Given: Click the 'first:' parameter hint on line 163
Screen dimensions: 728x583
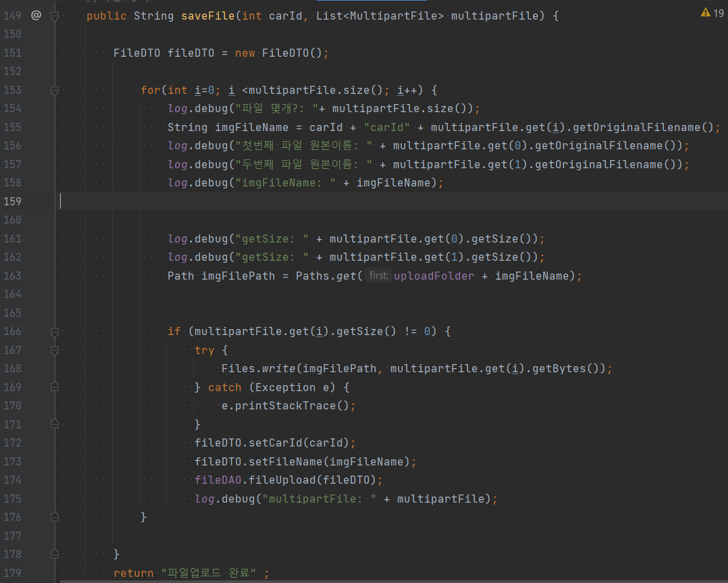Looking at the screenshot, I should [x=378, y=276].
